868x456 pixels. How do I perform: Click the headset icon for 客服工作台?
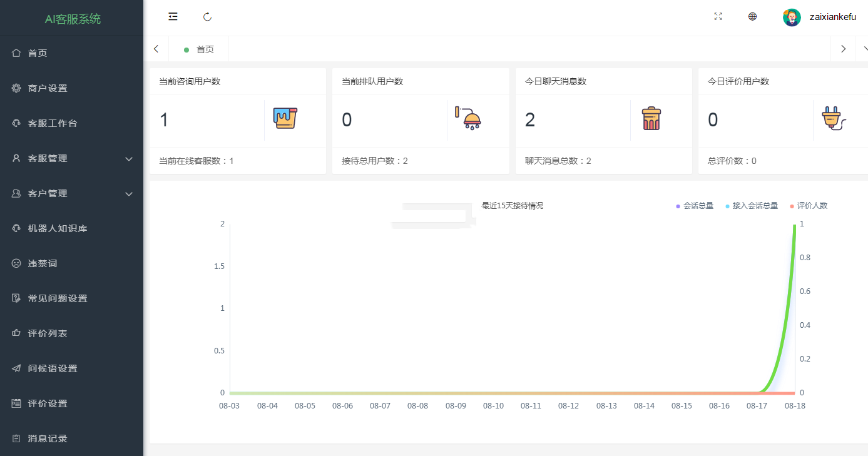(16, 123)
